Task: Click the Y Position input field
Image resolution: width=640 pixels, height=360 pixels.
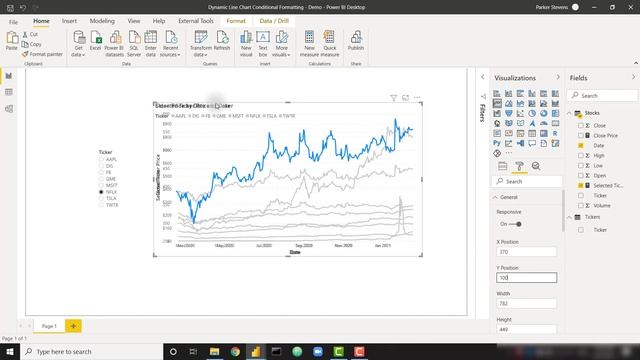Action: point(526,278)
